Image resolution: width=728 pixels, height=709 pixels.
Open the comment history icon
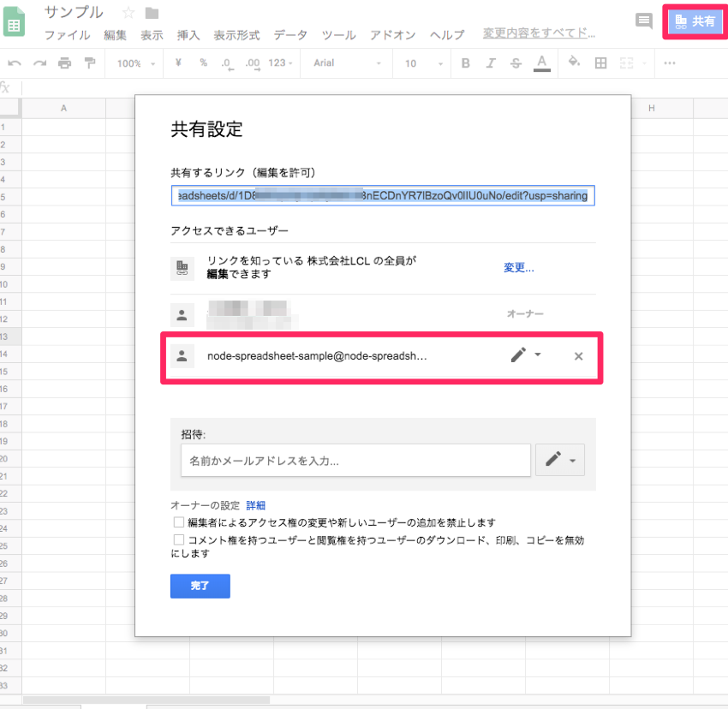pos(644,21)
